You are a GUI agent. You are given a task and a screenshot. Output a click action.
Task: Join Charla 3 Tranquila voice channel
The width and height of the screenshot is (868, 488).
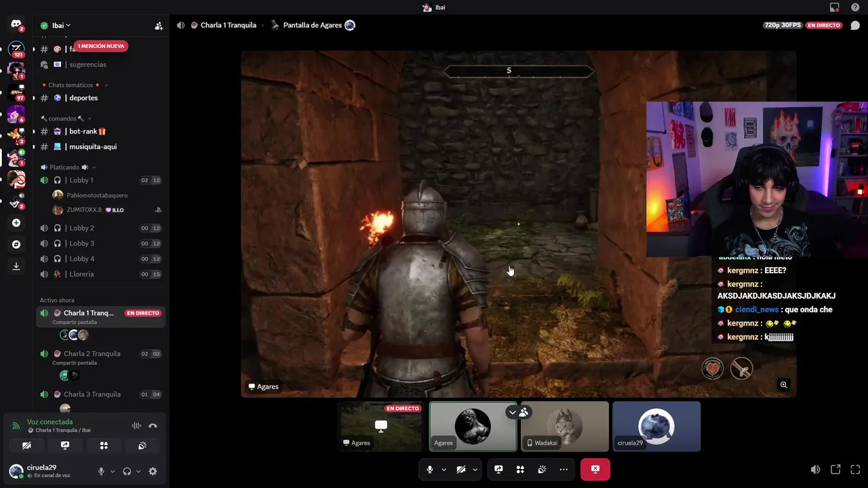click(101, 394)
